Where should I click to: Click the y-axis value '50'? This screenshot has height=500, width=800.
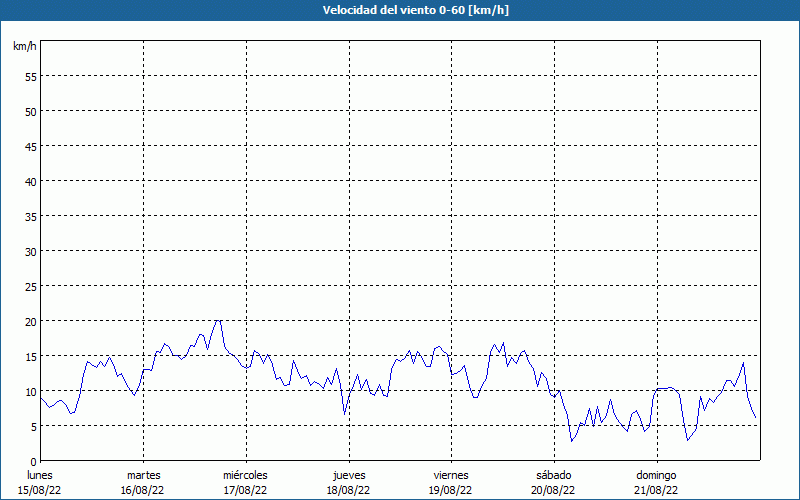(31, 111)
